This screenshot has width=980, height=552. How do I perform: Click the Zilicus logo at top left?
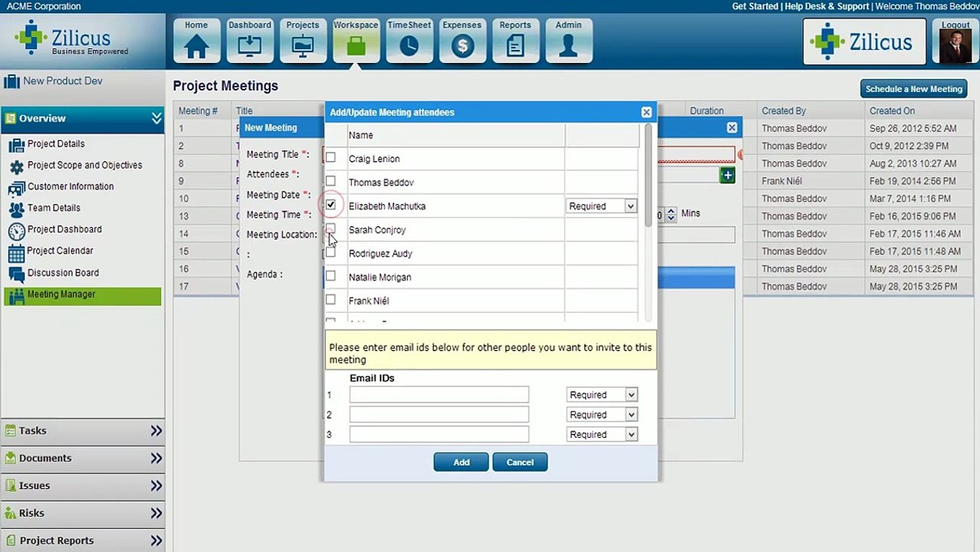pos(72,40)
